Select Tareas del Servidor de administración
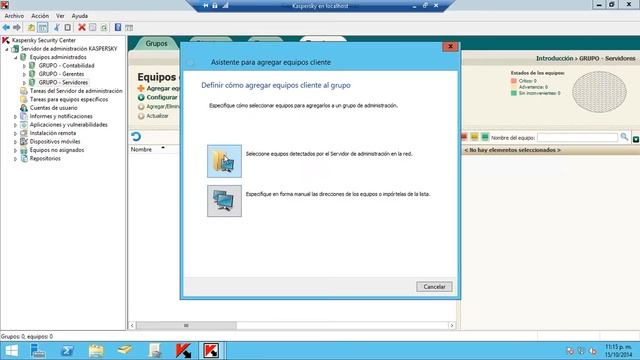The width and height of the screenshot is (640, 360). click(x=76, y=91)
